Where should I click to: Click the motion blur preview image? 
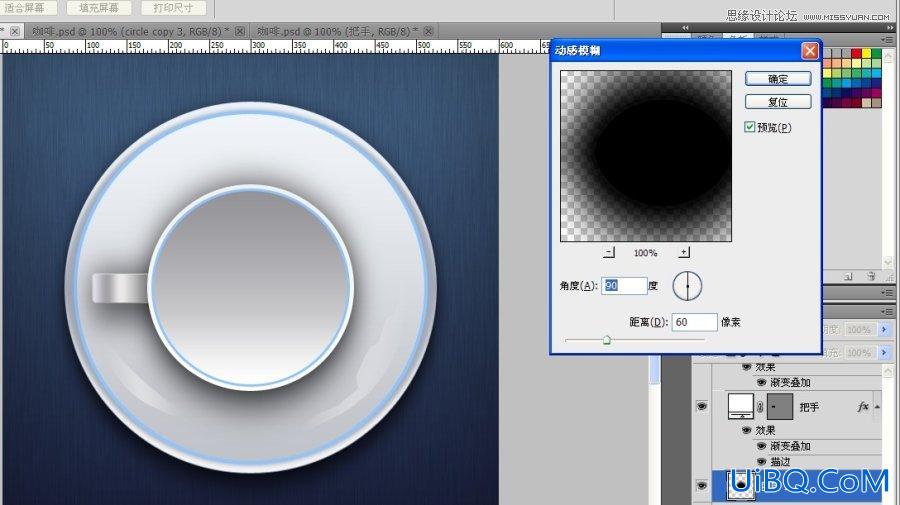pos(646,156)
